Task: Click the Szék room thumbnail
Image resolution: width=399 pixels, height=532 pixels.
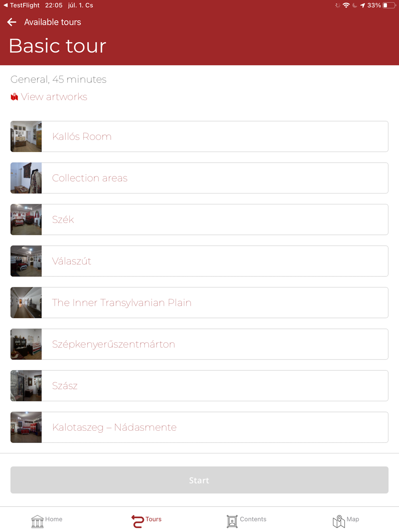Action: pos(26,219)
